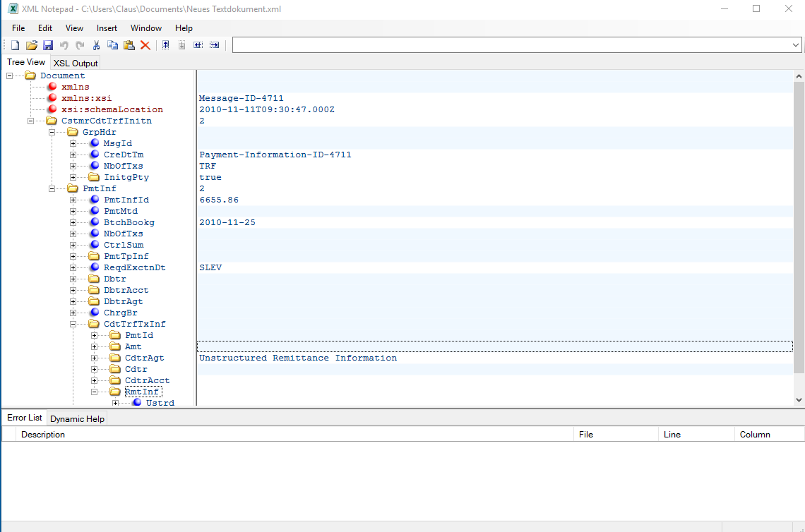Click the Paste clipboard icon
Screen dimensions: 805x532
tap(129, 45)
